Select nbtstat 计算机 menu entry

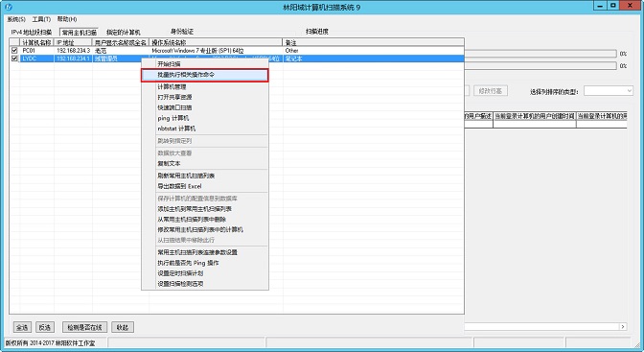pyautogui.click(x=176, y=129)
